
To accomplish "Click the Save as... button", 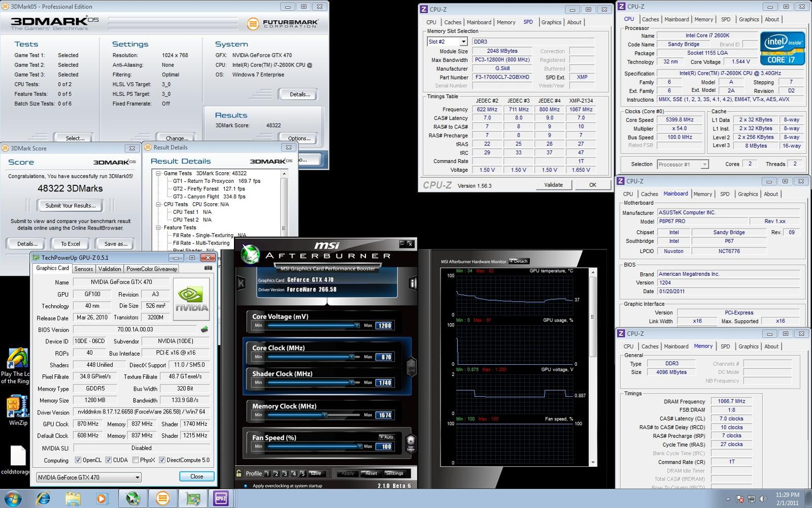I will point(116,244).
